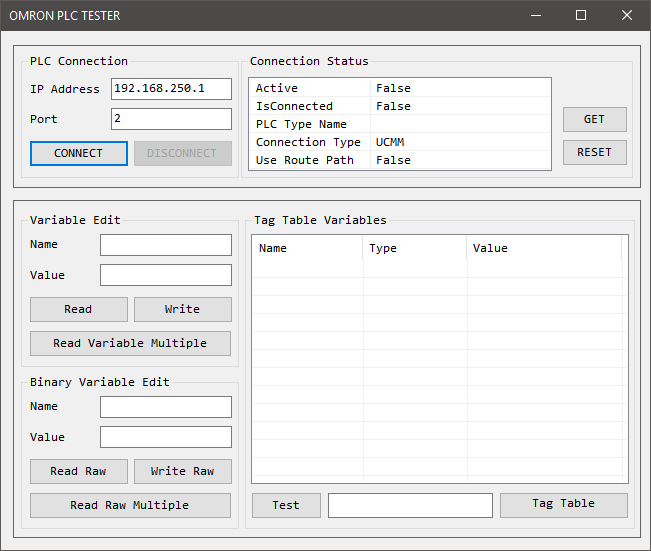This screenshot has width=651, height=551.
Task: Select the PLC Type Name row
Action: (400, 124)
